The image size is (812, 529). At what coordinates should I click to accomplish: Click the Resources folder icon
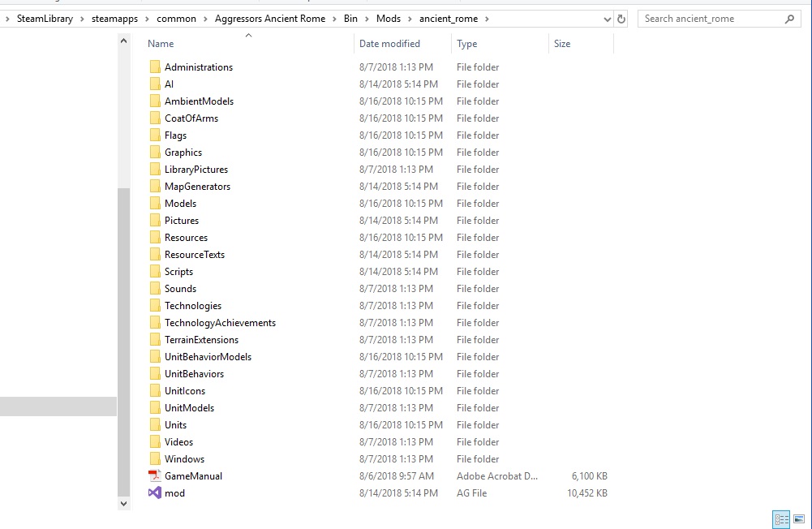(x=155, y=238)
